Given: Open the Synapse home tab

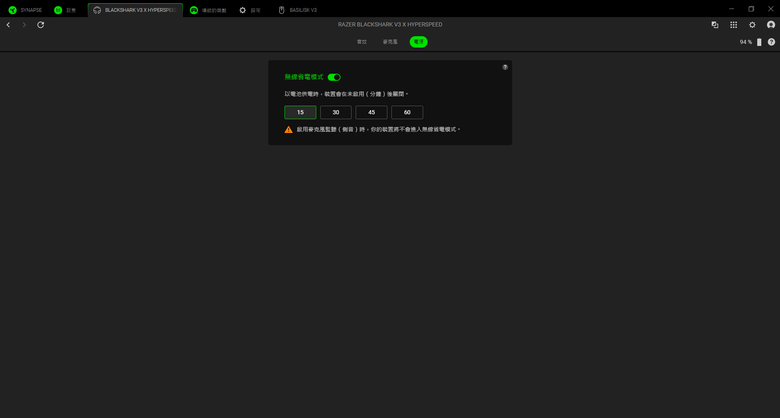Looking at the screenshot, I should (25, 10).
